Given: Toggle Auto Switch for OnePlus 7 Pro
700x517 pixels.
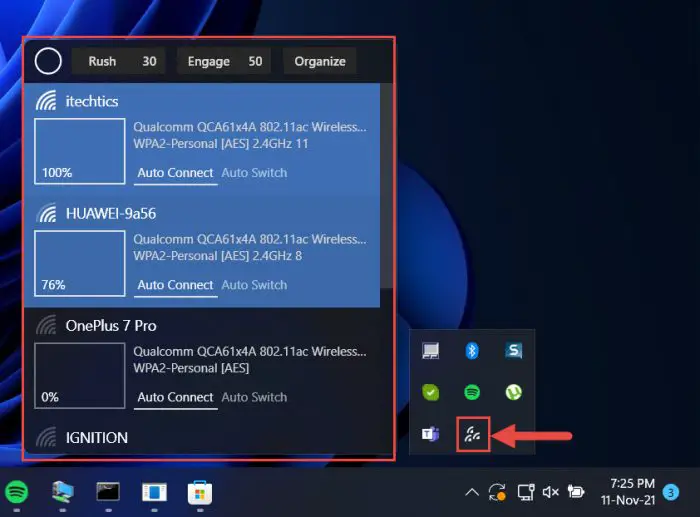Looking at the screenshot, I should tap(254, 397).
